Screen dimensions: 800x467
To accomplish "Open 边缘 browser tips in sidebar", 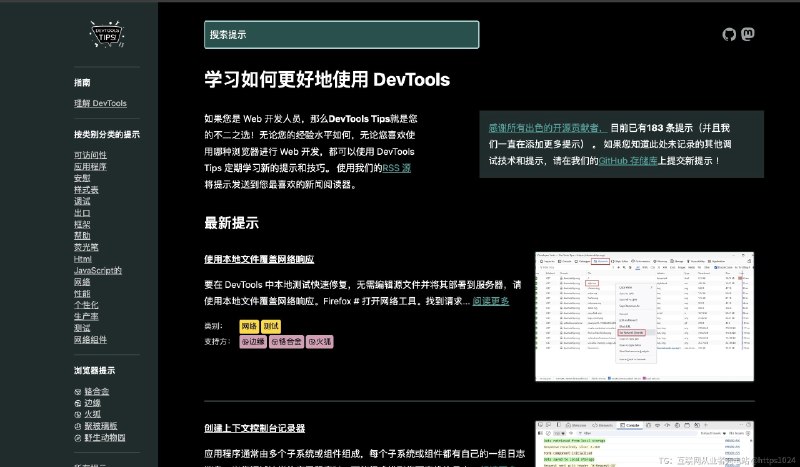I will click(92, 403).
